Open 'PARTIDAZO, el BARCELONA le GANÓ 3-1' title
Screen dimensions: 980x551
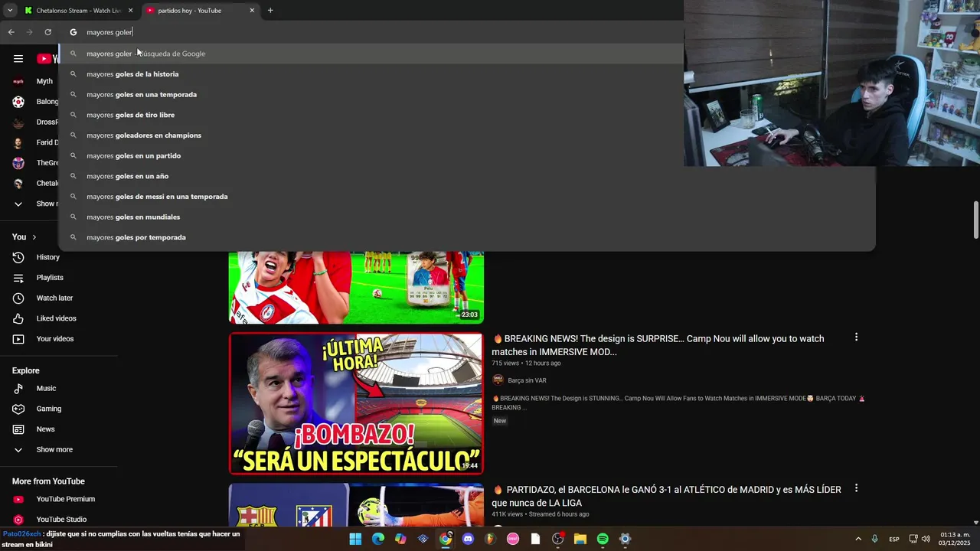(x=667, y=496)
